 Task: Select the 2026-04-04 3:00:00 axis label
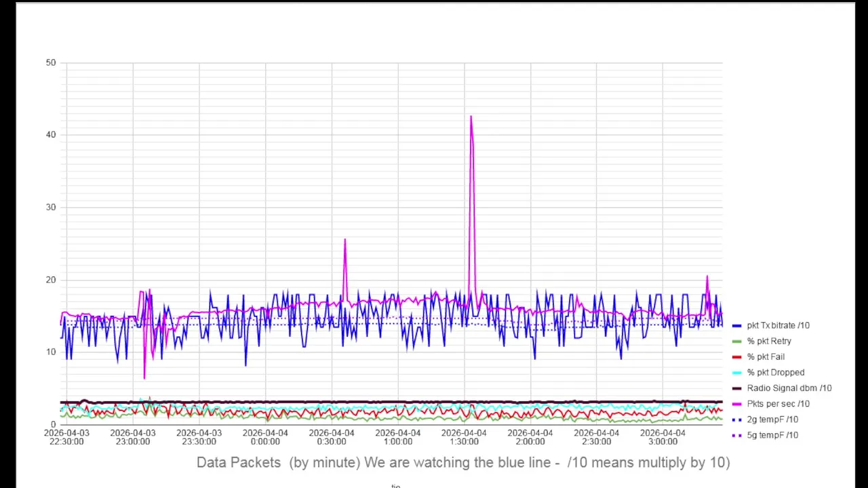663,437
